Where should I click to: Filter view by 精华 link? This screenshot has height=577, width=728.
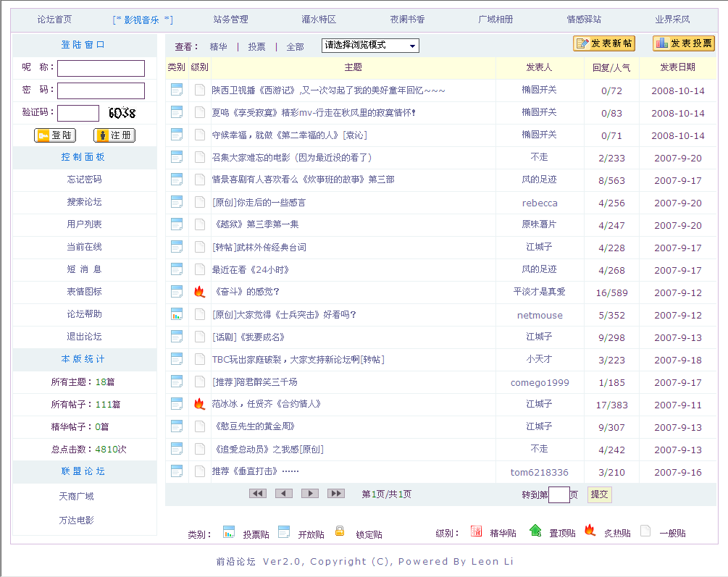218,47
